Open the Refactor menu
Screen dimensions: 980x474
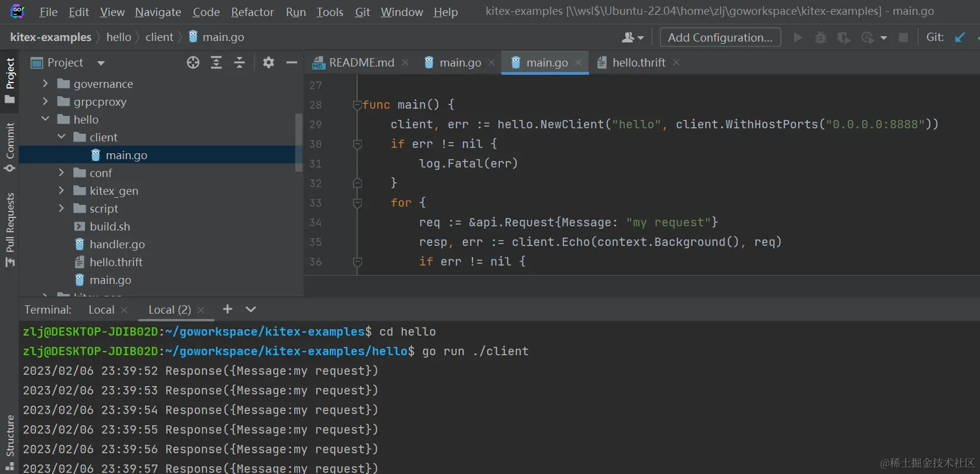(x=253, y=12)
